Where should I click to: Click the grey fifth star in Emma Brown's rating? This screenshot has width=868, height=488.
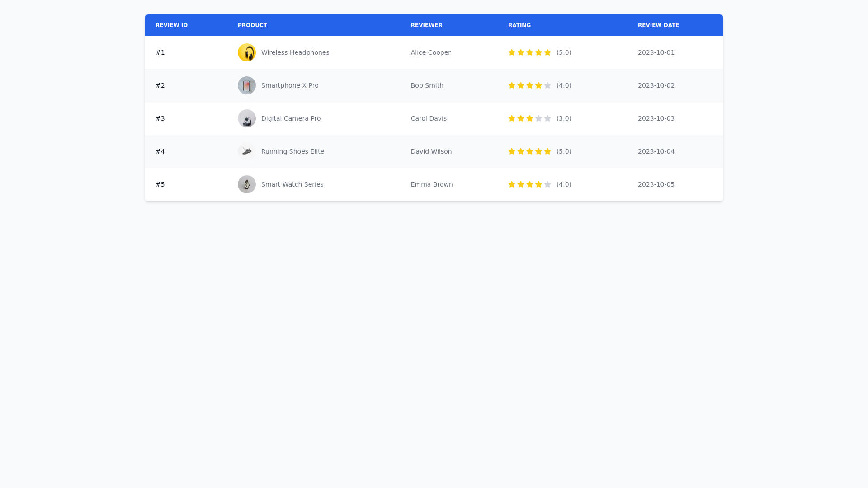click(547, 184)
